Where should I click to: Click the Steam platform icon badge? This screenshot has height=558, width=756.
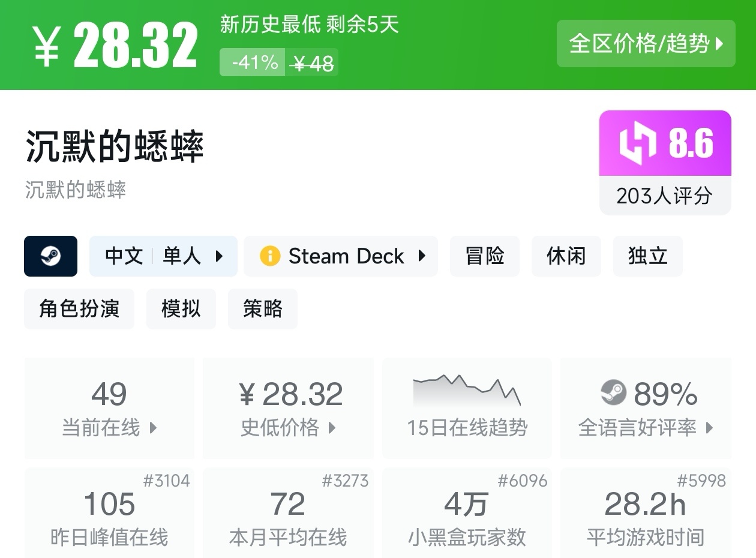point(50,256)
